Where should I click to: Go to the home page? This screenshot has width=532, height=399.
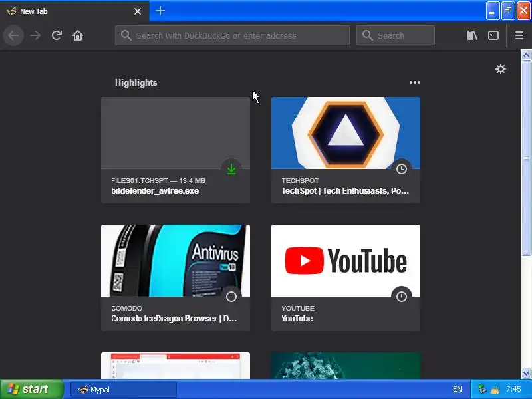(78, 35)
